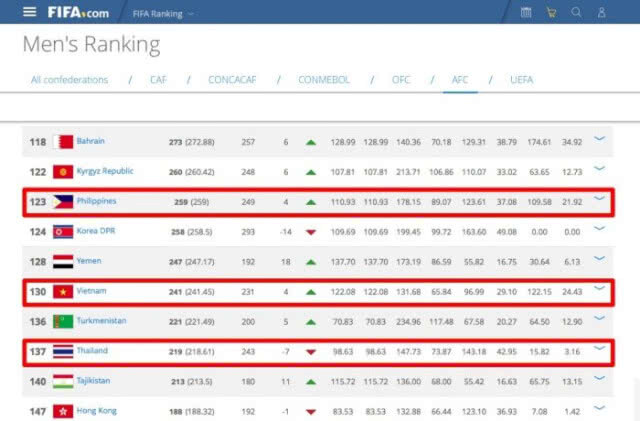This screenshot has height=421, width=640.
Task: Open the Turkmenistan team link
Action: click(101, 321)
